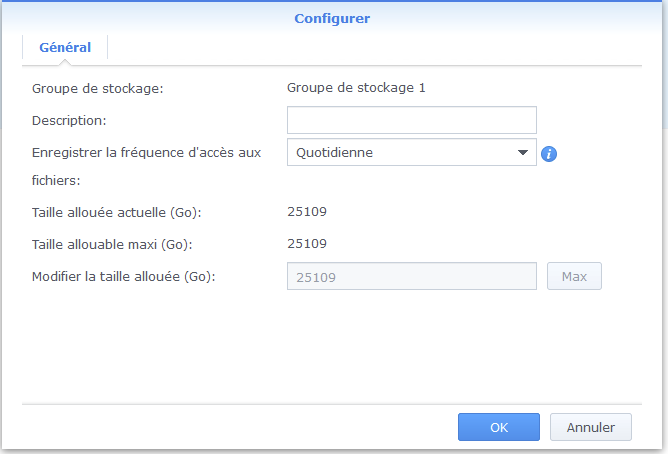Screen dimensions: 668x454
Task: Click the Max button
Action: [x=574, y=276]
